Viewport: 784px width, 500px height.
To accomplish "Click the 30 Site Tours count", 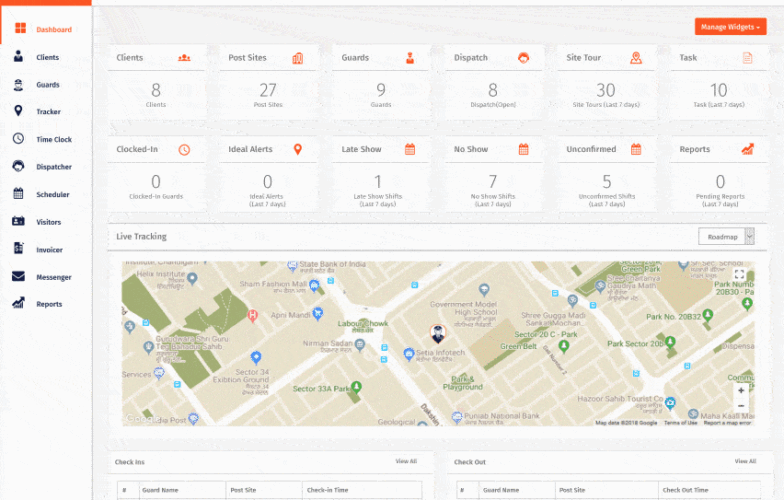I will click(x=606, y=90).
